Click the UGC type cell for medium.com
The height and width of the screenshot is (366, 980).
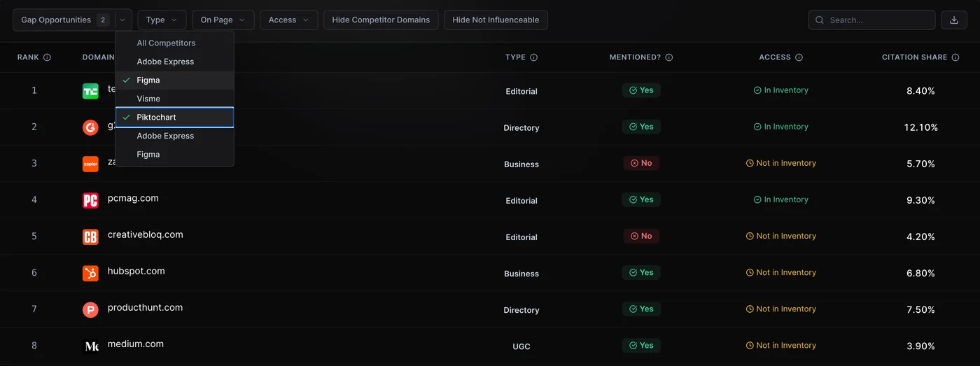(521, 346)
